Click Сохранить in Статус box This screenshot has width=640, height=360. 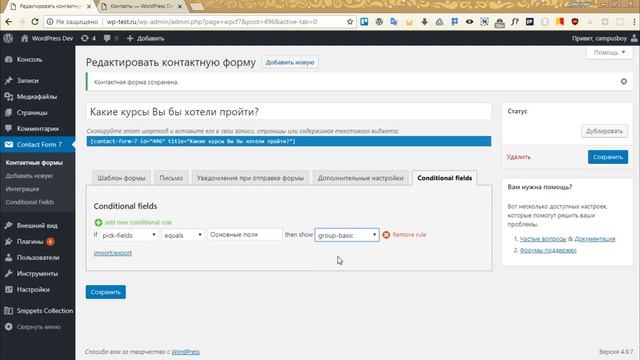coord(608,157)
